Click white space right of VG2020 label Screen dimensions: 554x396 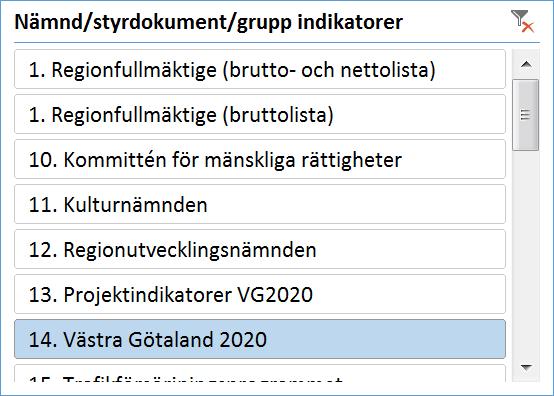tap(408, 294)
